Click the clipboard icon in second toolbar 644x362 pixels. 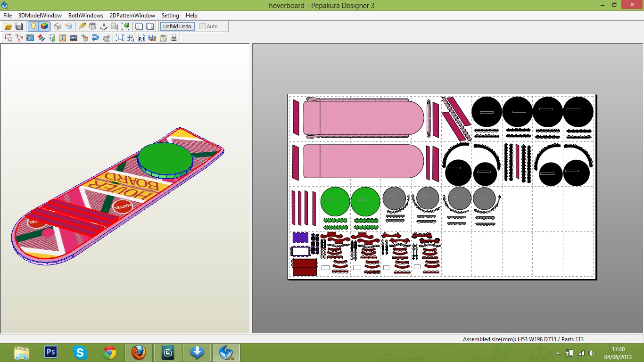163,38
